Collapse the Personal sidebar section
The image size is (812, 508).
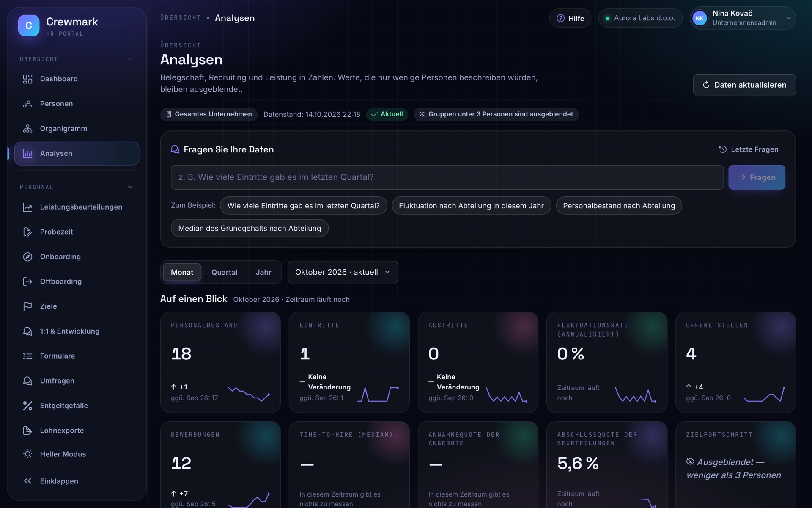130,187
